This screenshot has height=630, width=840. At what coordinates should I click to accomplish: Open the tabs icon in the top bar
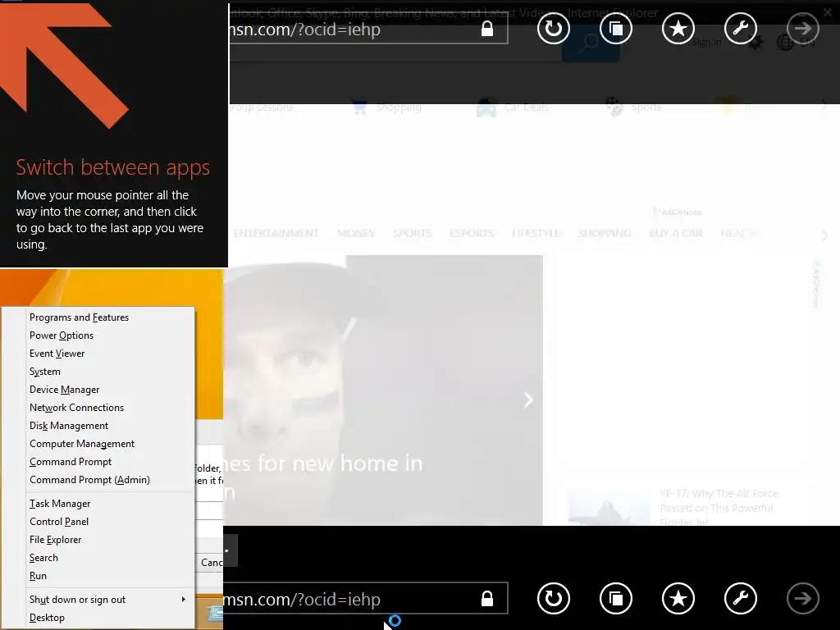click(616, 29)
